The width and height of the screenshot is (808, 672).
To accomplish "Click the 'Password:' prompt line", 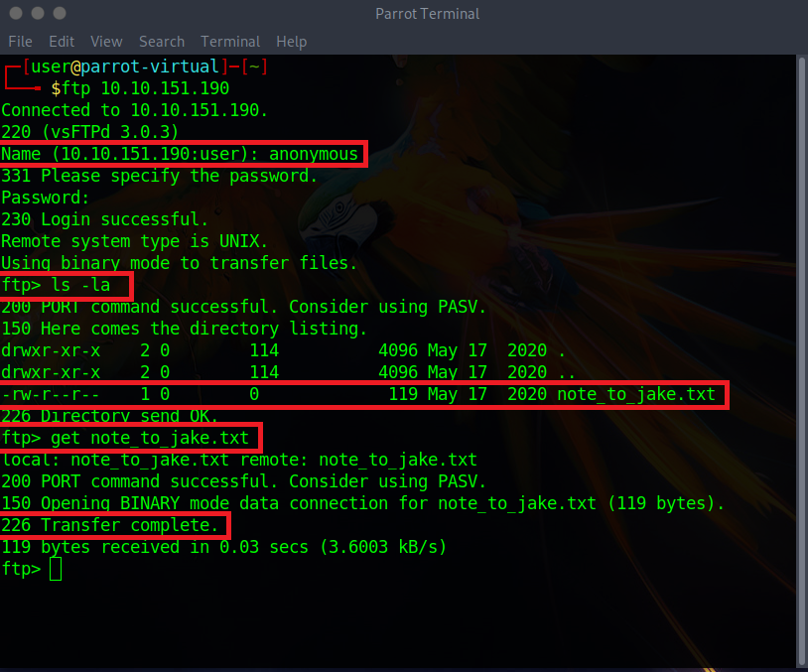I will tap(46, 198).
